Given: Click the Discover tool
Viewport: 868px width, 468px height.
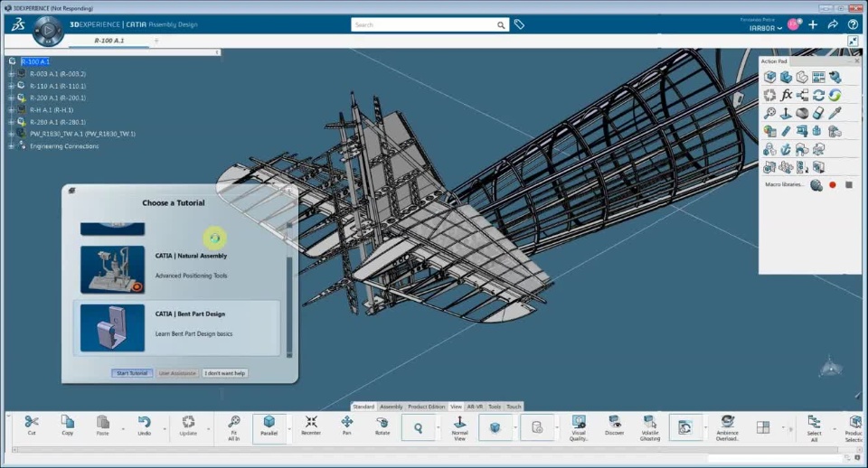Looking at the screenshot, I should click(x=615, y=425).
